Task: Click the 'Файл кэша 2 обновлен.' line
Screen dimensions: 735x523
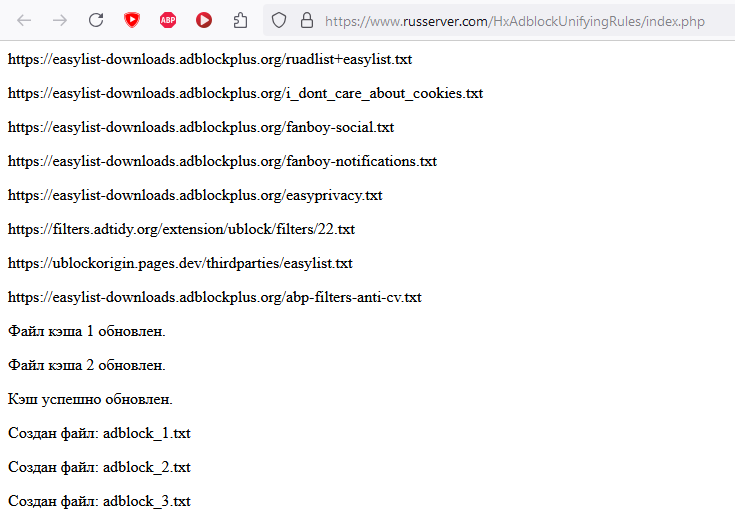Action: click(x=87, y=365)
